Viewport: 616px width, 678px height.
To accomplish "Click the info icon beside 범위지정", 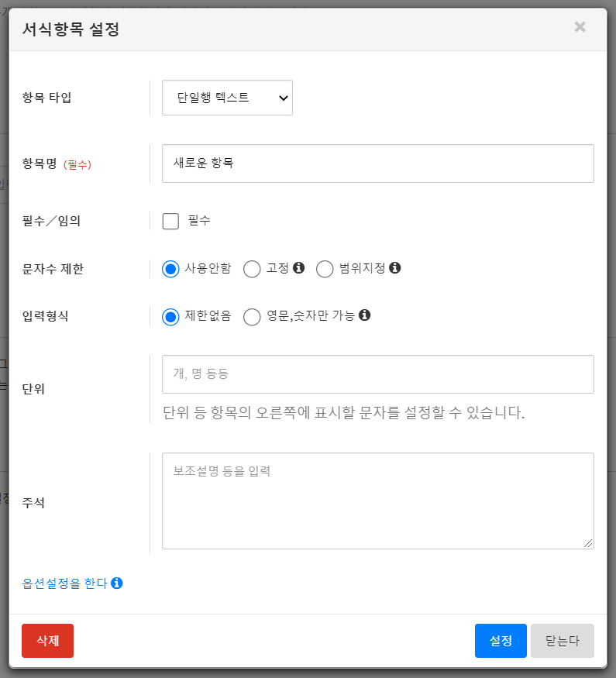I will (x=395, y=268).
